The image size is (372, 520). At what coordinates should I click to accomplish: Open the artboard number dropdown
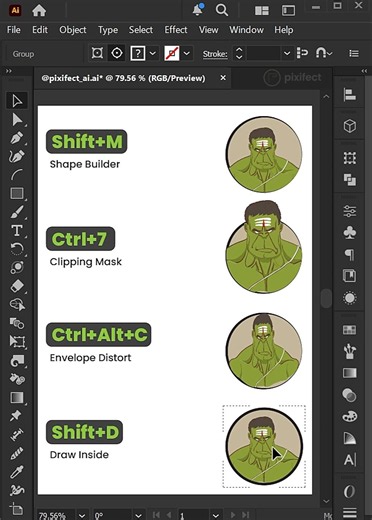coord(216,515)
